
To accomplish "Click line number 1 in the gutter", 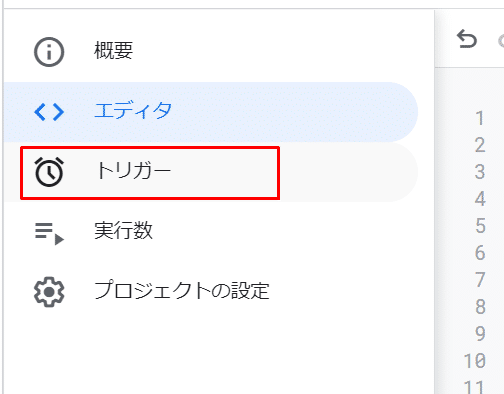I will coord(480,118).
